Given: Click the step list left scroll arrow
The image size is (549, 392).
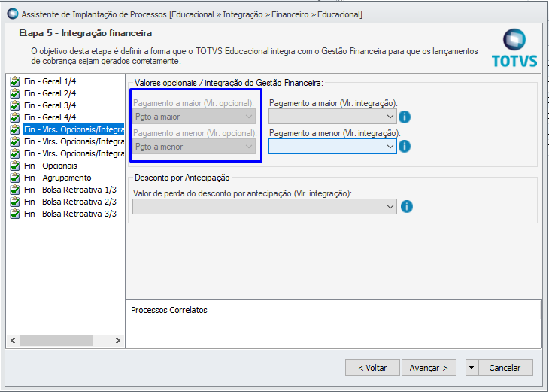Looking at the screenshot, I should click(x=13, y=341).
